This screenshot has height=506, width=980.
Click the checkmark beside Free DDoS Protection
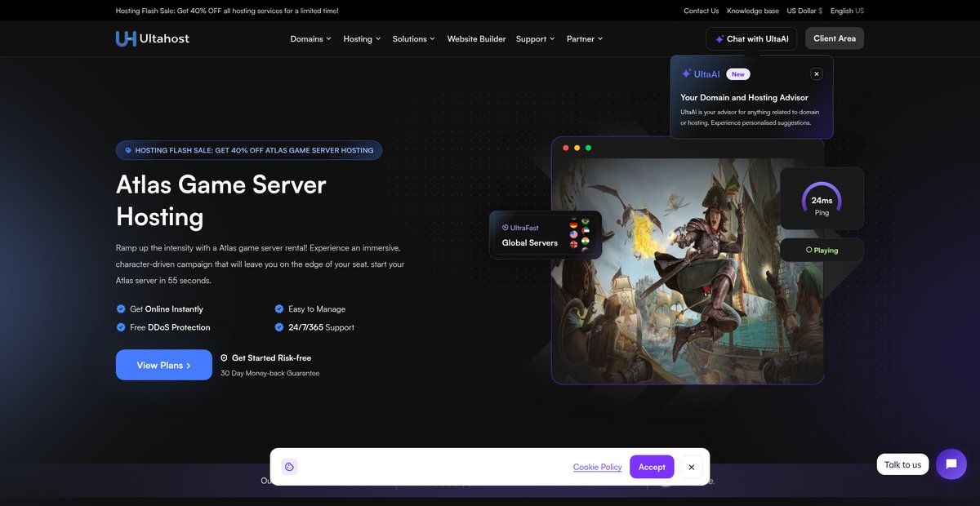pos(121,327)
